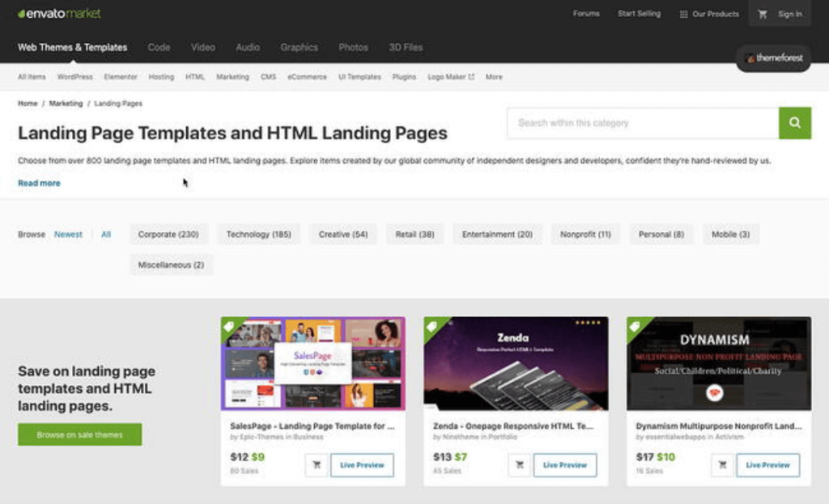Click Browse on sale themes button
The height and width of the screenshot is (504, 829).
pos(80,434)
